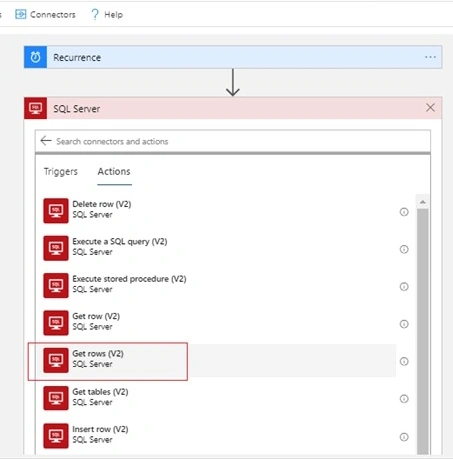This screenshot has width=453, height=459.
Task: Show info for Get rows (V2)
Action: coord(404,361)
